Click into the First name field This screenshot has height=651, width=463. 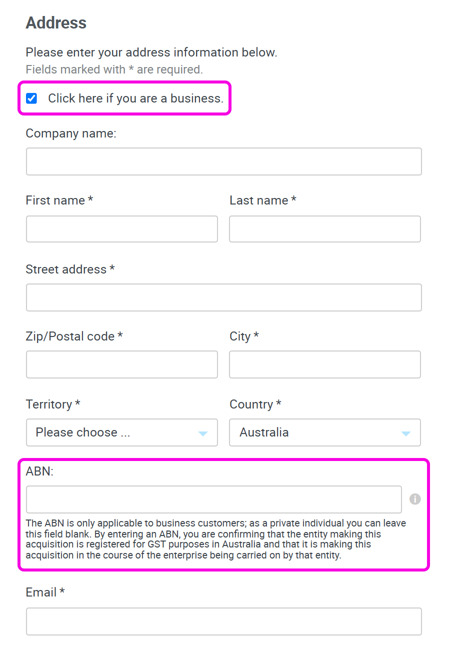[x=122, y=229]
